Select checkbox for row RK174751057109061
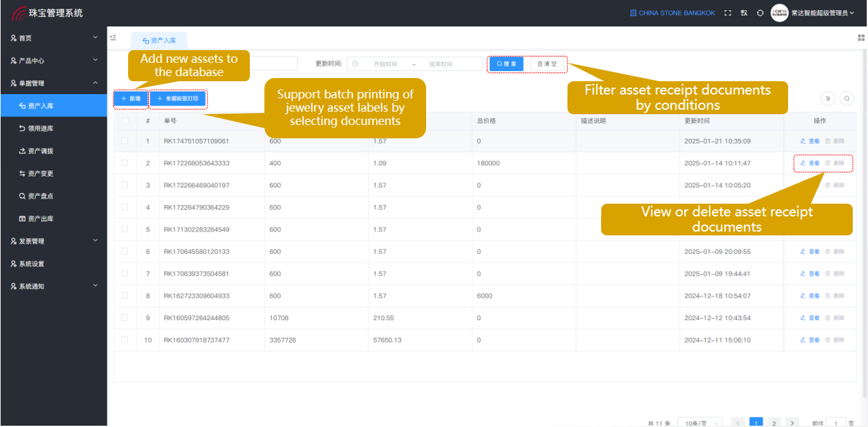The height and width of the screenshot is (427, 868). (x=125, y=141)
